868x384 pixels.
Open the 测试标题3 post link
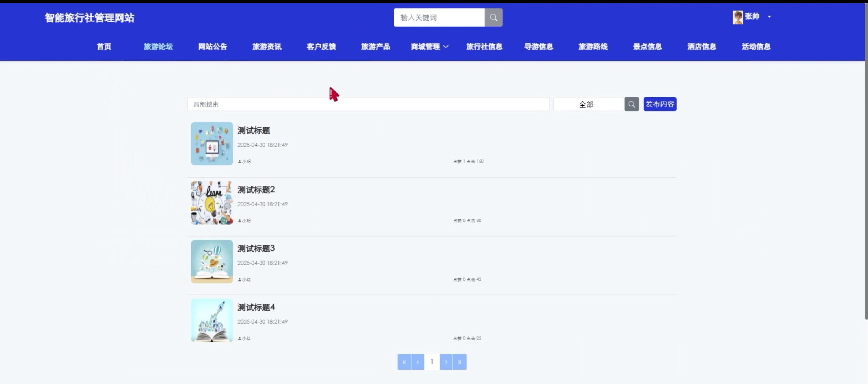256,249
